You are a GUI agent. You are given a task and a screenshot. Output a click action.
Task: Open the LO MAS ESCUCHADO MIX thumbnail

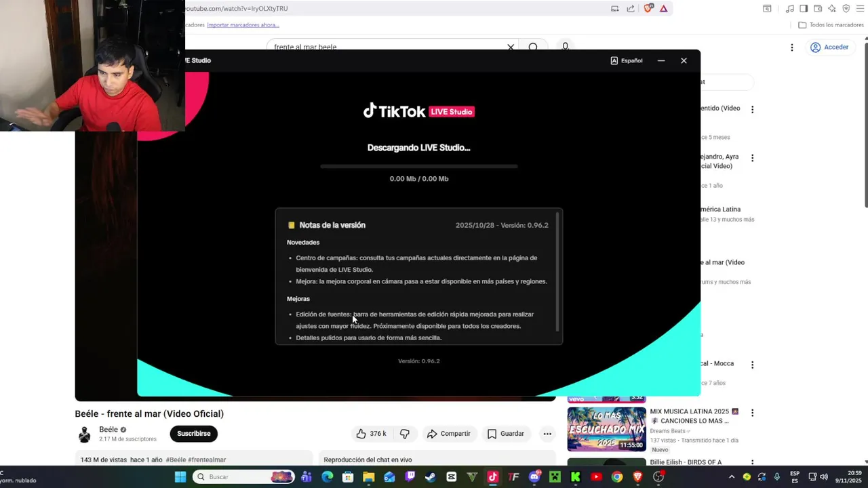pyautogui.click(x=606, y=429)
